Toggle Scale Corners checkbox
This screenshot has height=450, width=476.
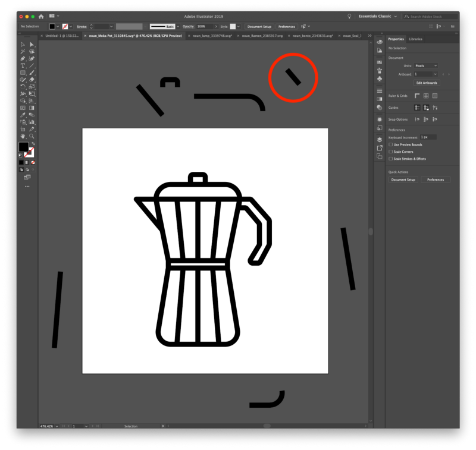391,152
